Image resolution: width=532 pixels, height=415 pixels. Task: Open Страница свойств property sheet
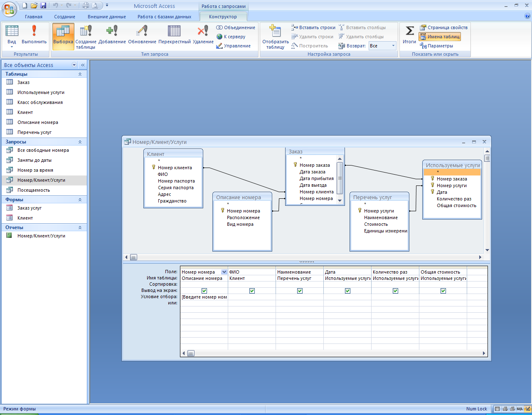tap(443, 27)
